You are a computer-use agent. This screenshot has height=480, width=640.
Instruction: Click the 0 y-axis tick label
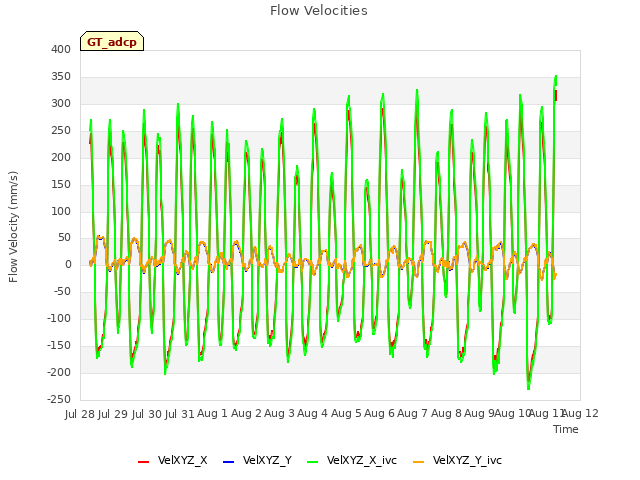click(68, 264)
